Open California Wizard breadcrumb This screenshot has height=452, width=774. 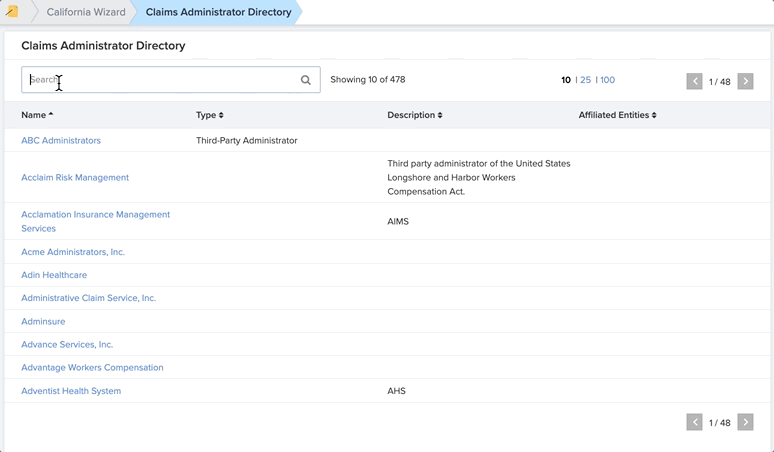pos(86,12)
